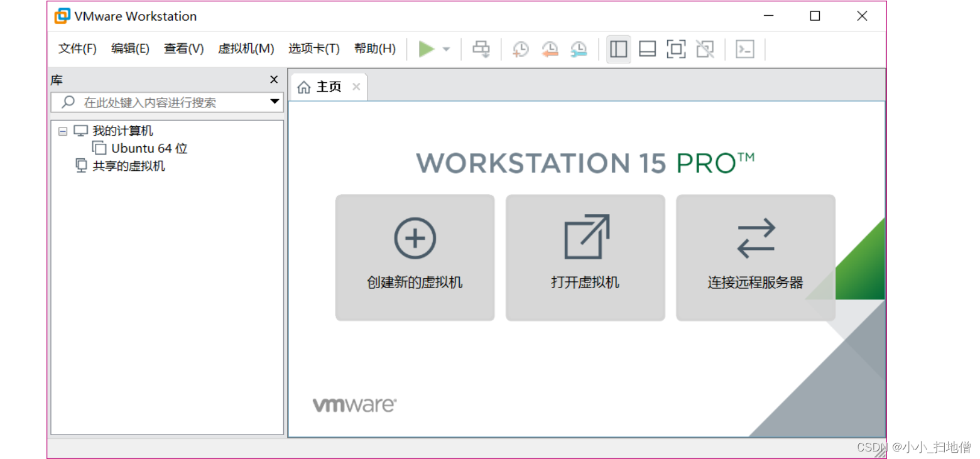Viewport: 980px width, 459px height.
Task: Close the VMware Workstation window
Action: [862, 16]
